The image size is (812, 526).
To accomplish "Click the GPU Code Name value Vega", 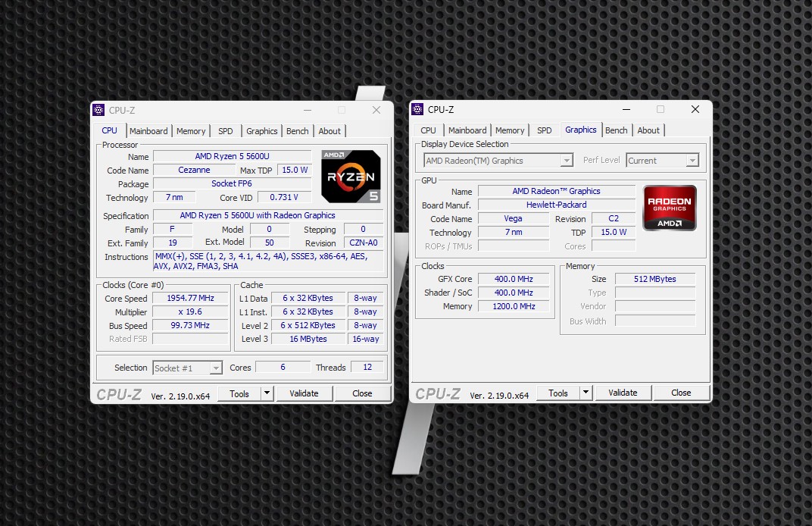I will [x=514, y=219].
